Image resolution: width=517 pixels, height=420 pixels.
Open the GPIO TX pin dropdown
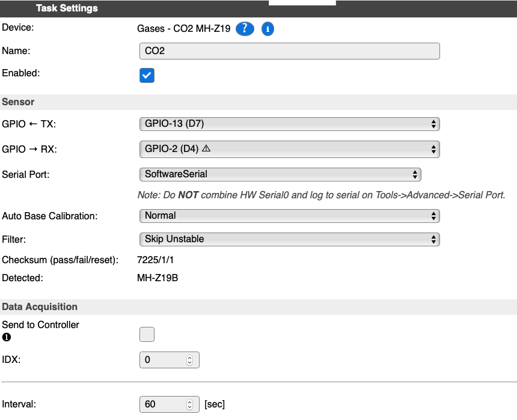click(x=290, y=124)
